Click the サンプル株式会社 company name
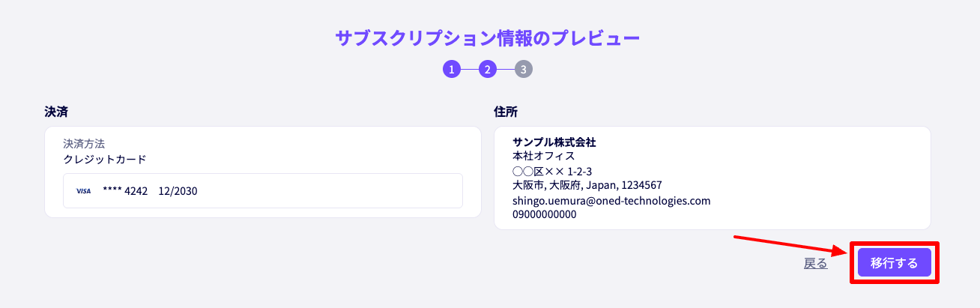 [x=554, y=142]
